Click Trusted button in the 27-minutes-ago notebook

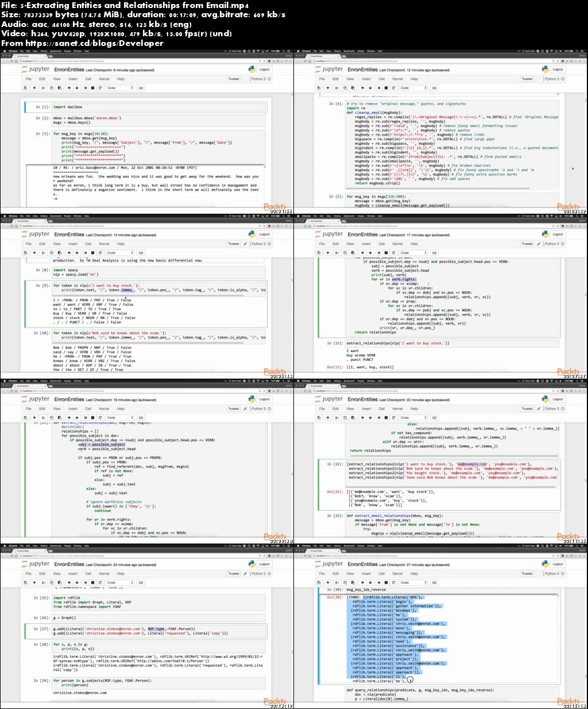527,573
